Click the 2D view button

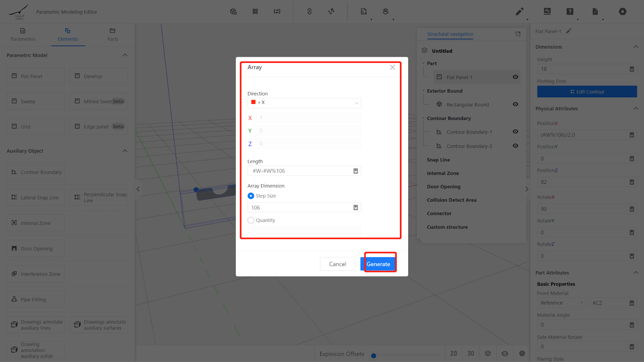point(454,354)
